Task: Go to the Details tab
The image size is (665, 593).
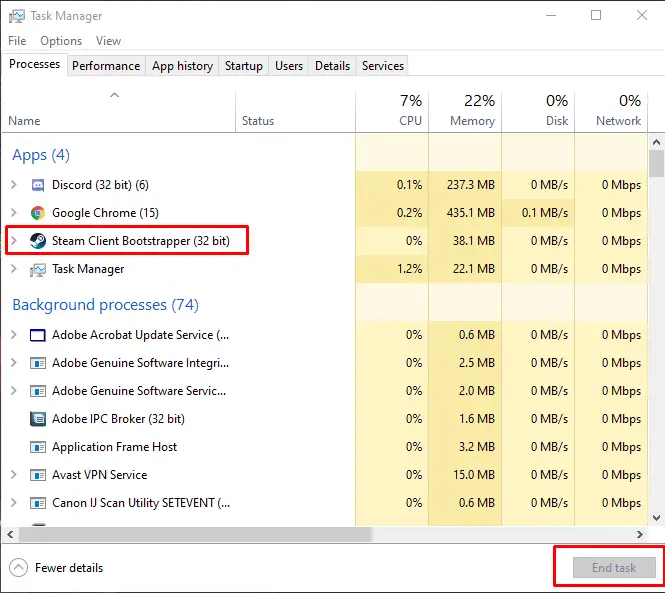Action: (332, 66)
